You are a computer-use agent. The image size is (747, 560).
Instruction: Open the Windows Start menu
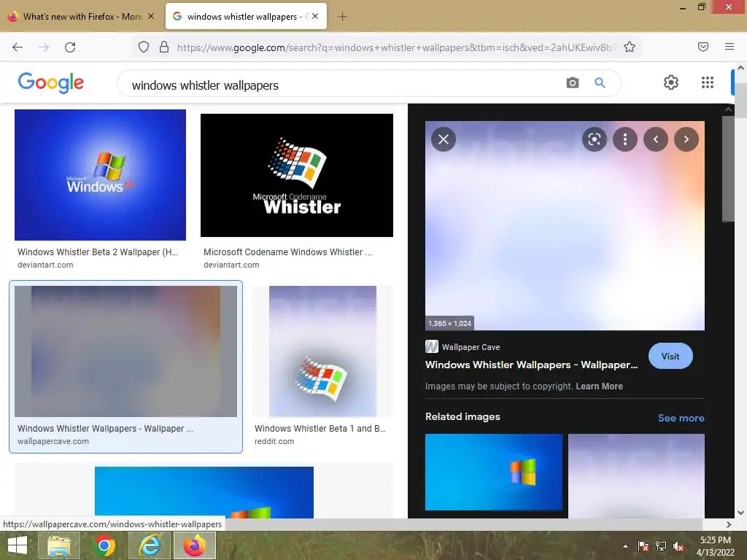click(x=18, y=545)
